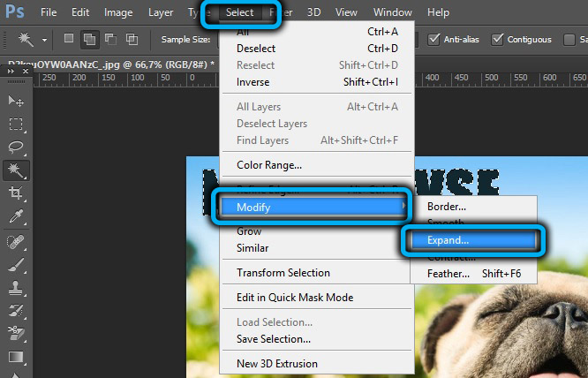Select the Crop tool

coord(16,193)
